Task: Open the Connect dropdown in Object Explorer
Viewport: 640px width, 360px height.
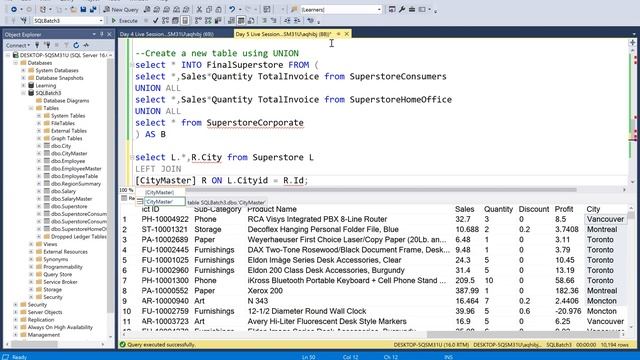Action: [18, 45]
